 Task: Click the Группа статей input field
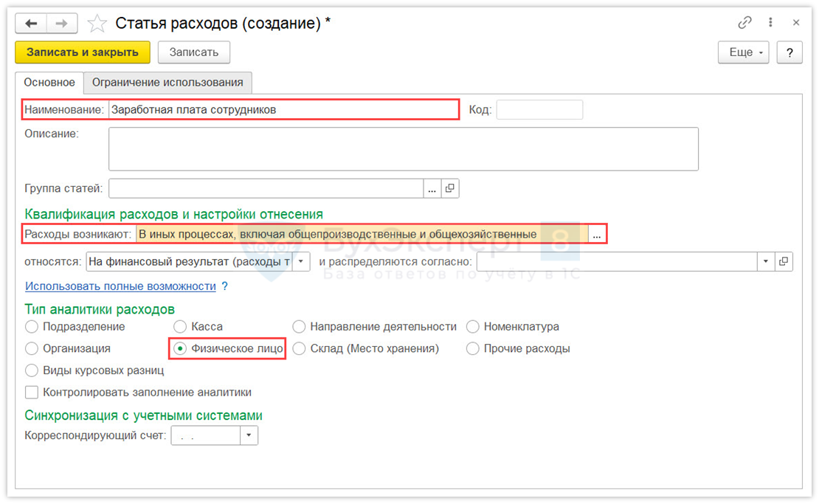point(266,189)
